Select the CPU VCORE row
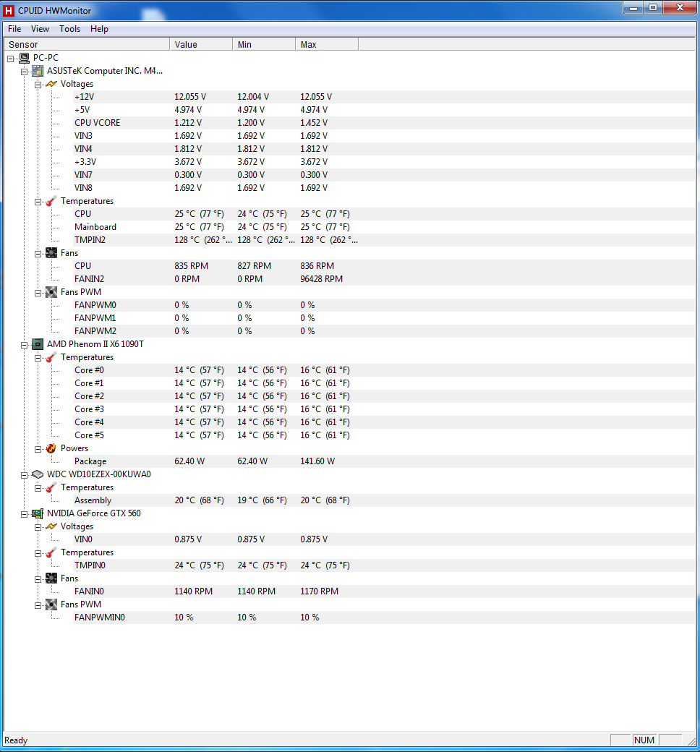The width and height of the screenshot is (700, 752). coord(384,123)
